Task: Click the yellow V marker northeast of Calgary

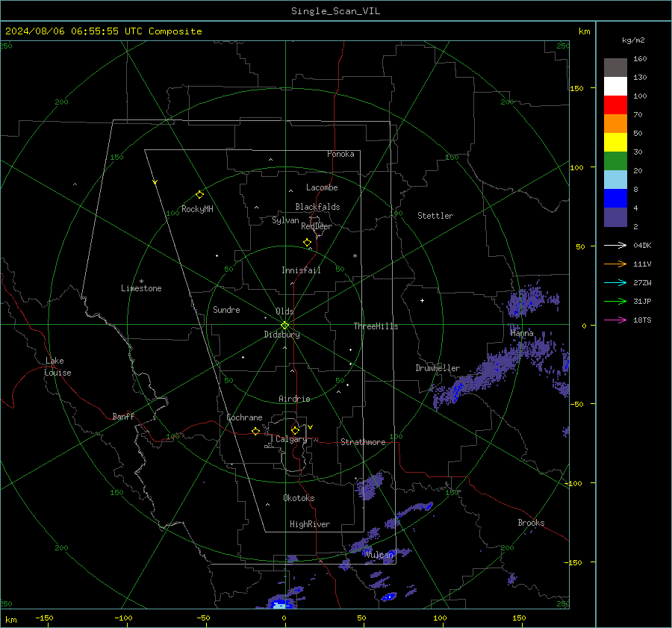Action: coord(311,427)
